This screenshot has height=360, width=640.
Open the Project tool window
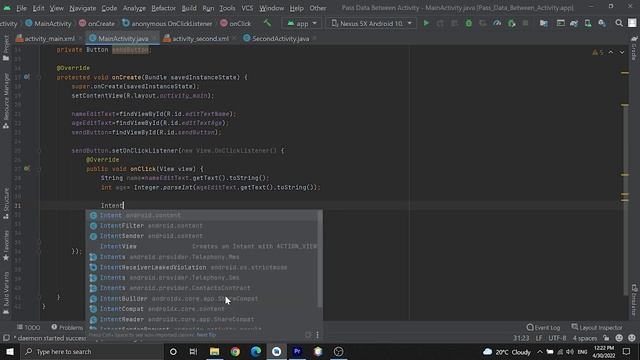6,47
